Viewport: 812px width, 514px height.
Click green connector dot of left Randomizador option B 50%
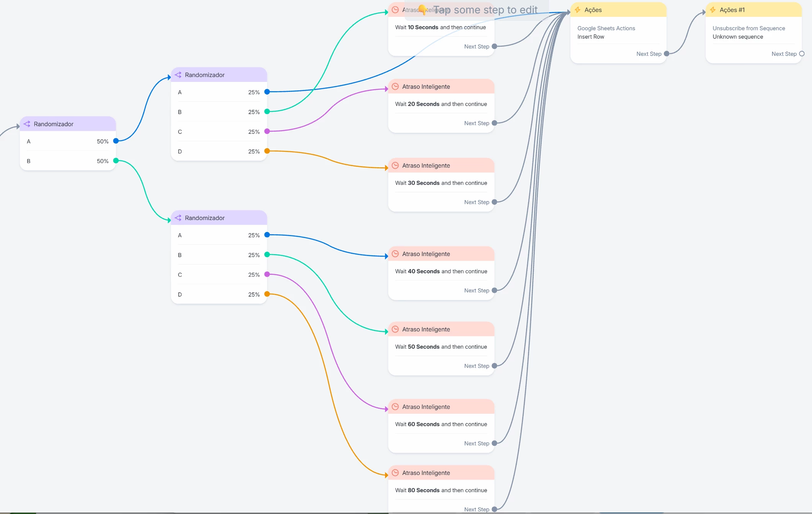(x=116, y=161)
